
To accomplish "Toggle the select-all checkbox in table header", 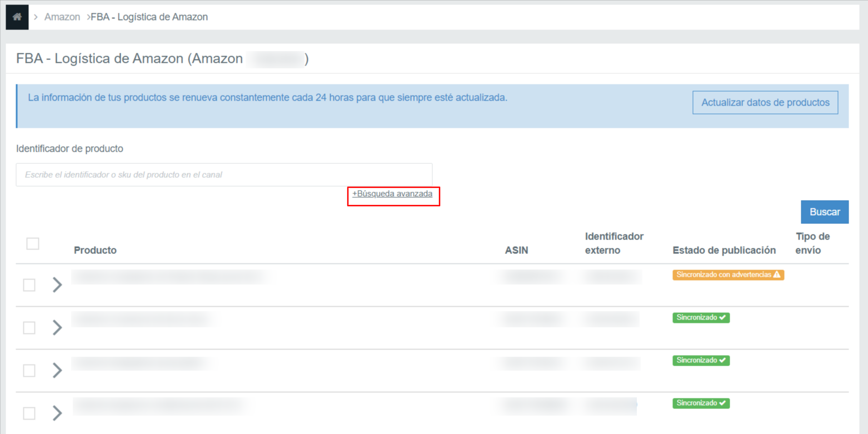I will pos(33,243).
